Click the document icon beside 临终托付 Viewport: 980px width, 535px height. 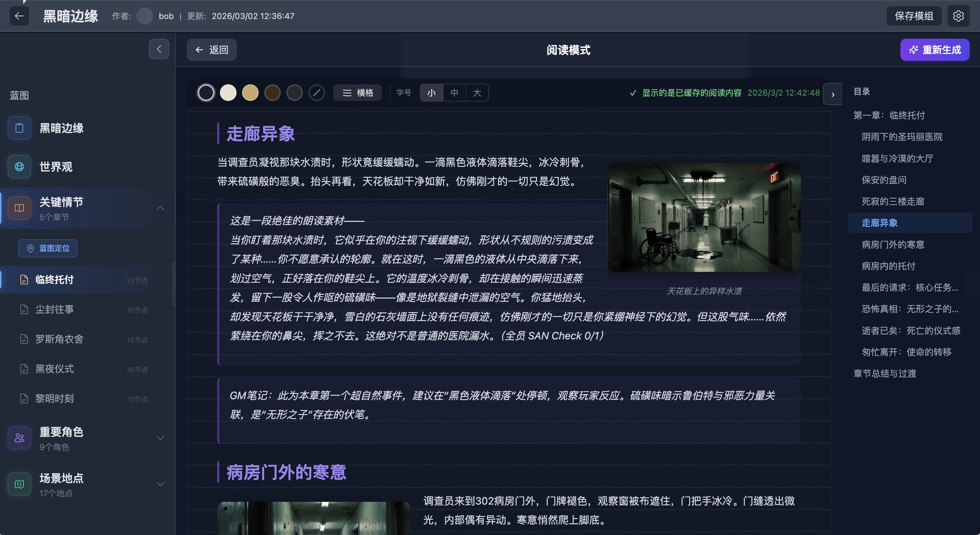[x=24, y=280]
